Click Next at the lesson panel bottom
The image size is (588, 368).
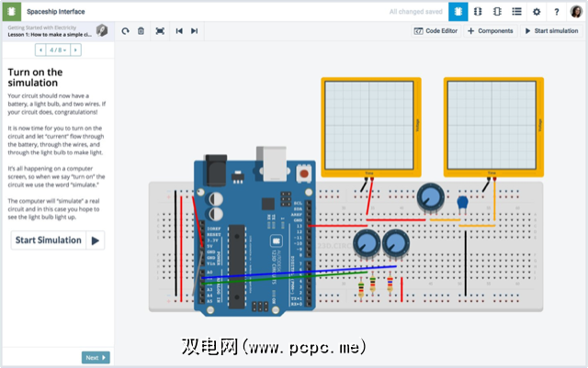96,357
